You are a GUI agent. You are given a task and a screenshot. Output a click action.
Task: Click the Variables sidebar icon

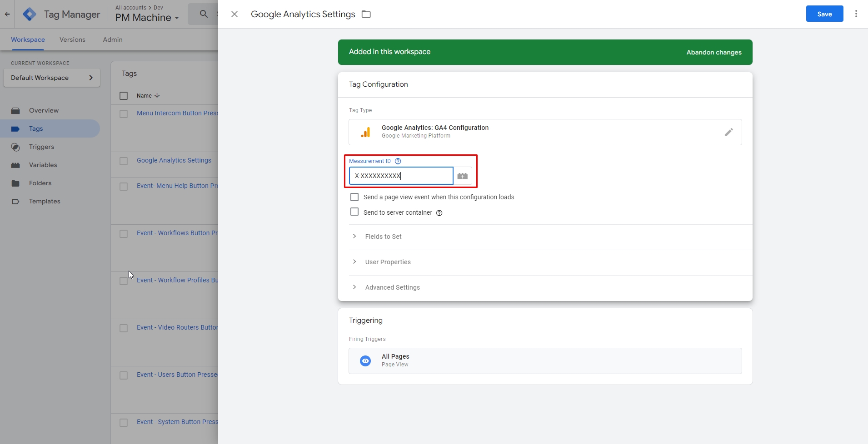click(x=15, y=165)
